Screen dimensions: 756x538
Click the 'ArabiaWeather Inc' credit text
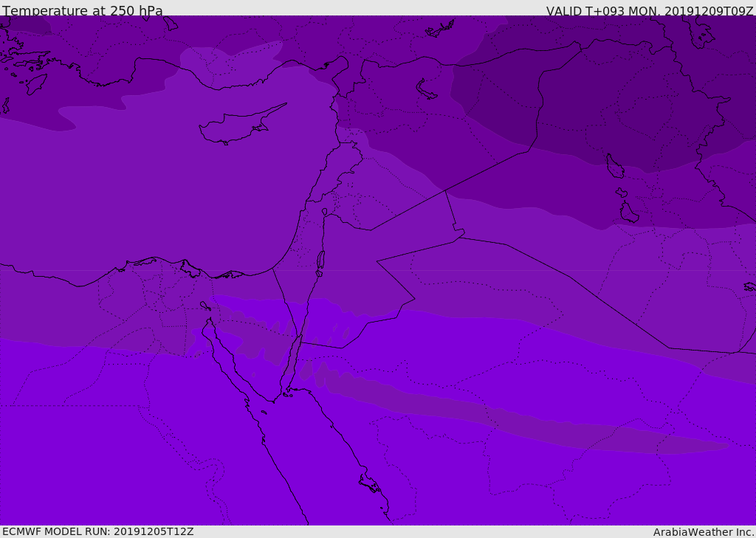click(x=704, y=532)
